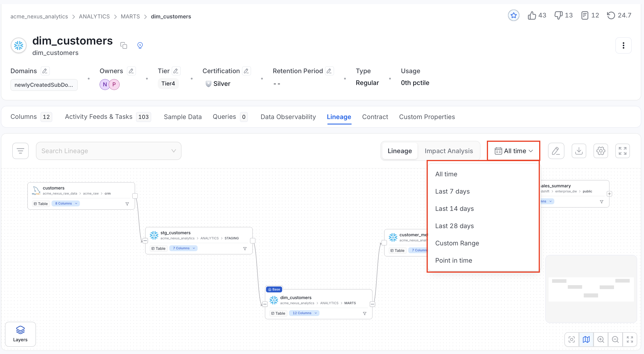Click acme_nexus_analytics breadcrumb link

[39, 17]
